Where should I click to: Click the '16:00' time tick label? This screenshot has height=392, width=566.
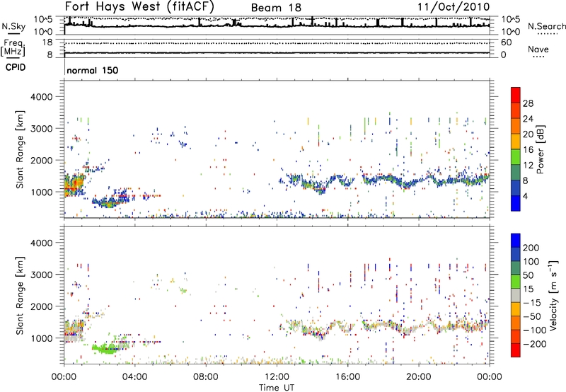[x=347, y=377]
